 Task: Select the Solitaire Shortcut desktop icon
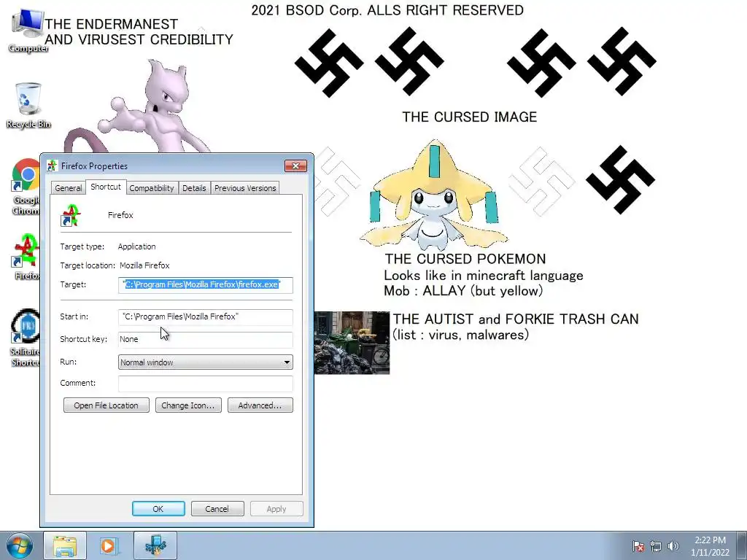(x=26, y=338)
